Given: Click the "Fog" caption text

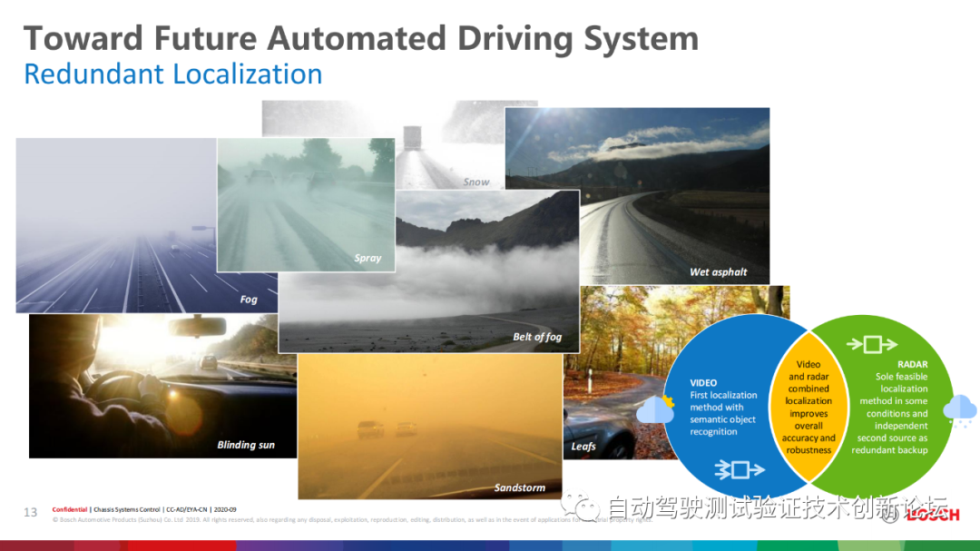Looking at the screenshot, I should pos(249,300).
